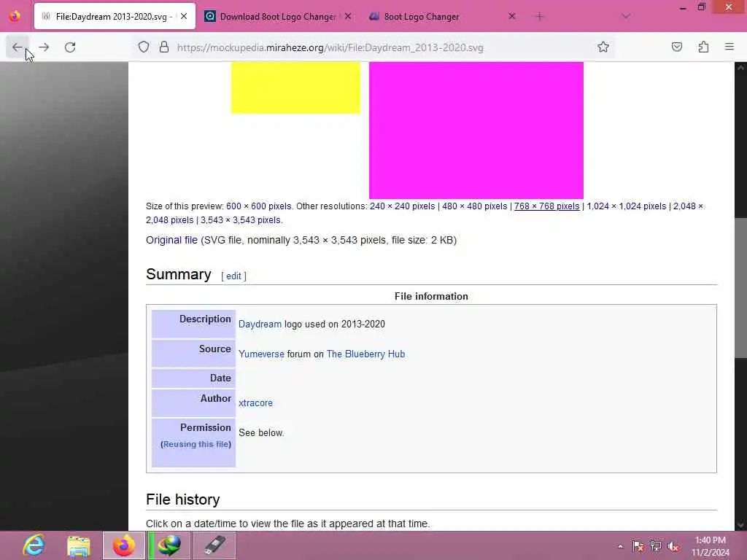Switch to Download Boot Logo Changer tab

coord(278,17)
